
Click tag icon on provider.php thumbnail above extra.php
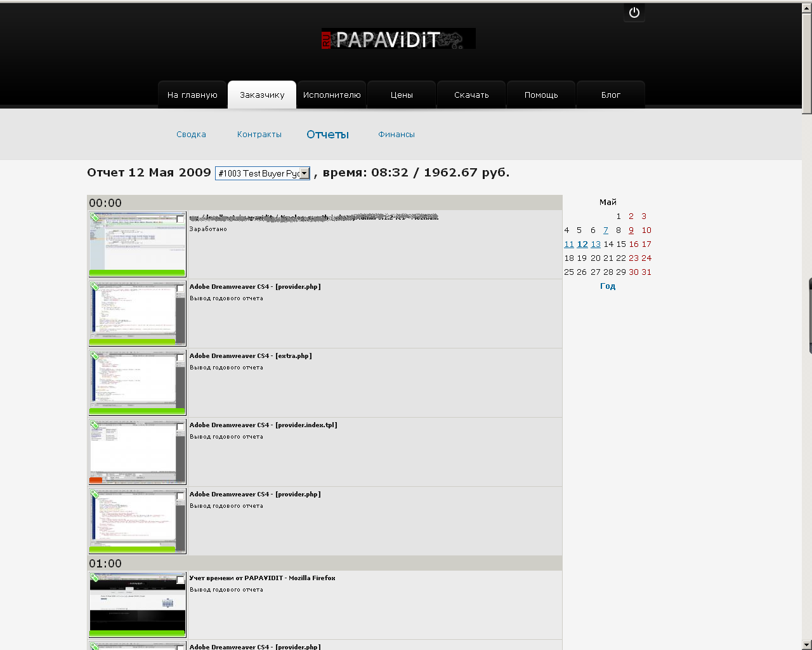tap(95, 286)
